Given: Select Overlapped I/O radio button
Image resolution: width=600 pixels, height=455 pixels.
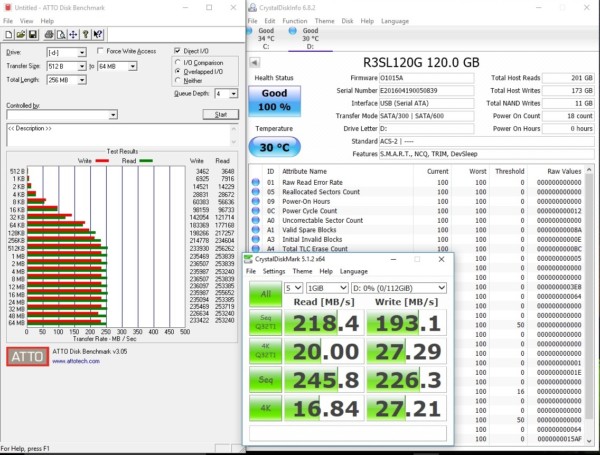Looking at the screenshot, I should click(178, 71).
